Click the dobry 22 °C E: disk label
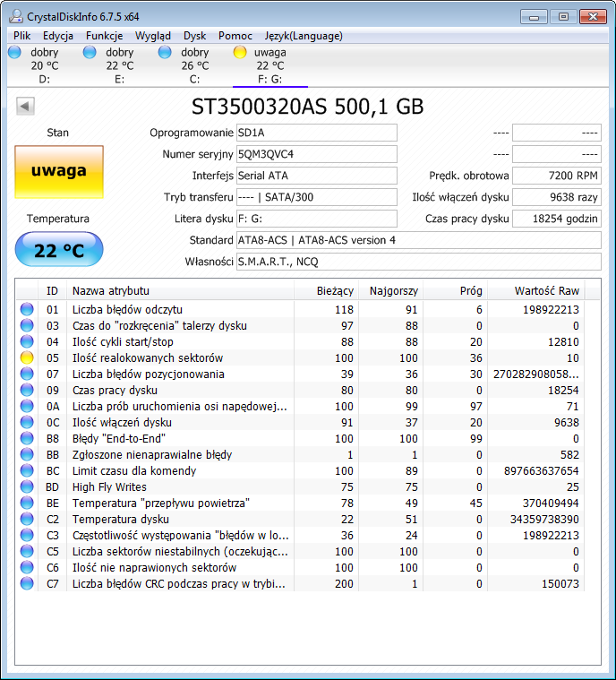Viewport: 616px width, 680px height. [x=120, y=65]
